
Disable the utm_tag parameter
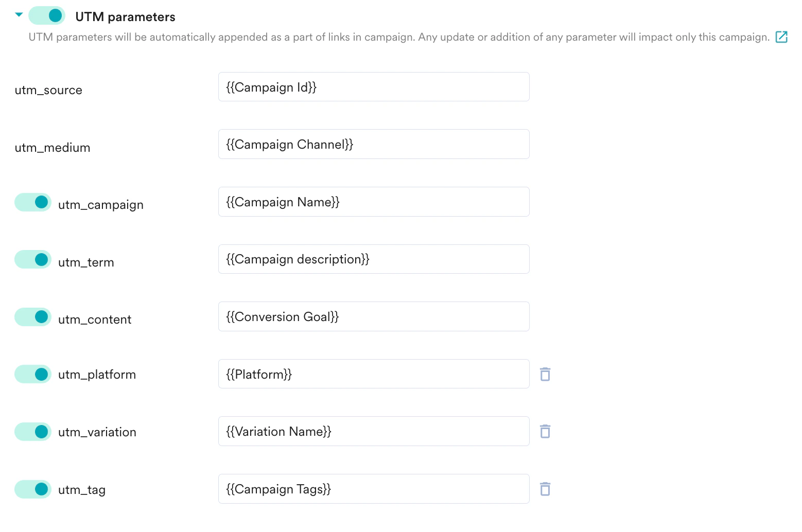tap(32, 489)
